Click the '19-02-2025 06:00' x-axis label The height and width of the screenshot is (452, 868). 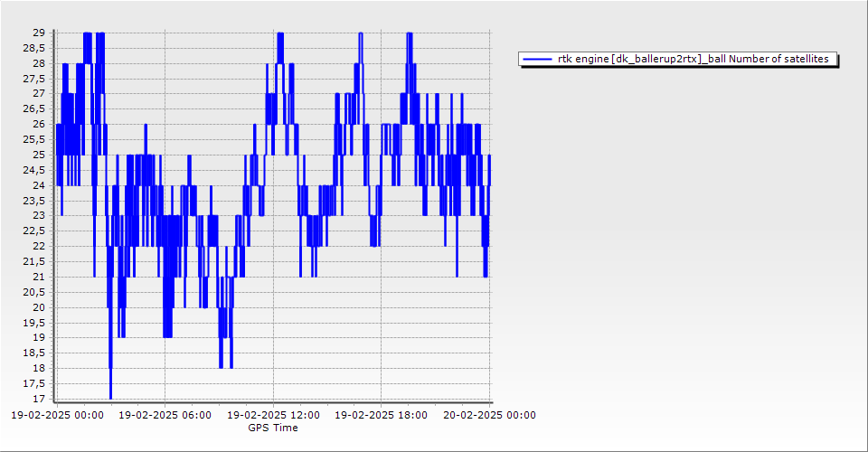point(165,416)
